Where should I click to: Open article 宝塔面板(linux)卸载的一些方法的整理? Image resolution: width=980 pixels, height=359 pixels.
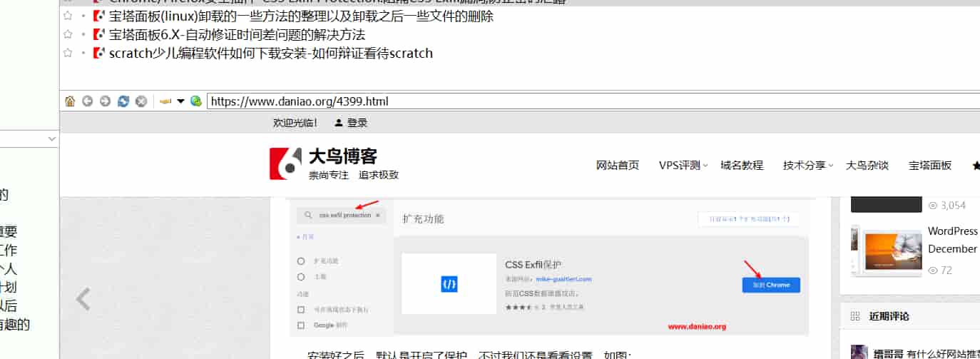(301, 16)
